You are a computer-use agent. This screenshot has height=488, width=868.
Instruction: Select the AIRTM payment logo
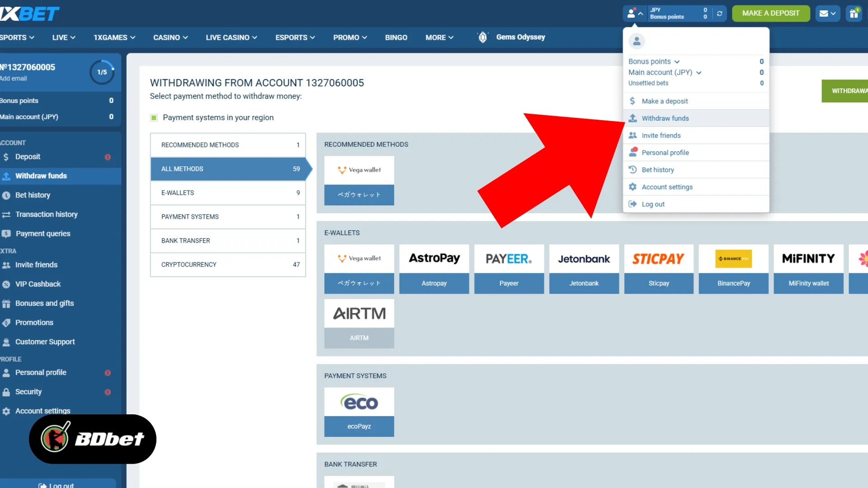(x=359, y=313)
